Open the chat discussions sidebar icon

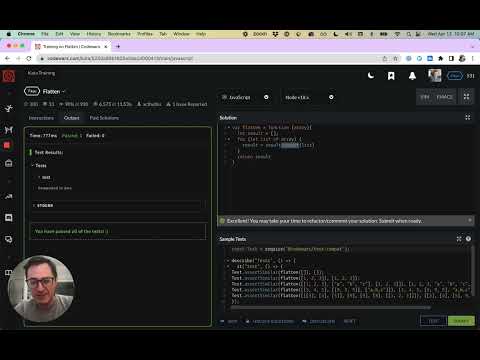[x=9, y=218]
